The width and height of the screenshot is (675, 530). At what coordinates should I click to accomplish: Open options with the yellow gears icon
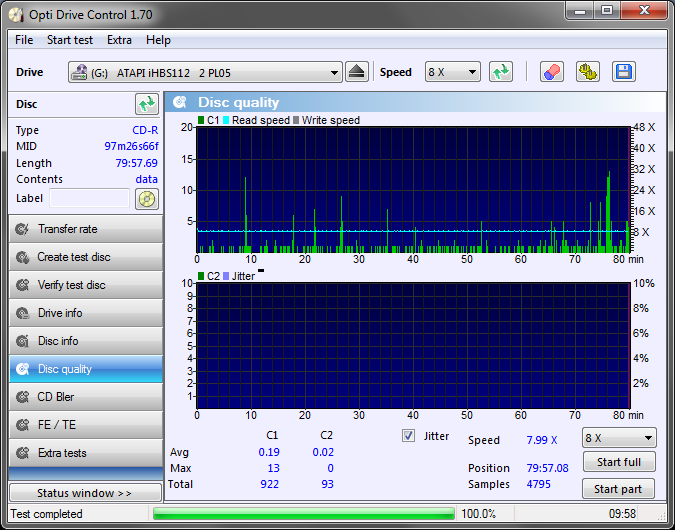(588, 72)
